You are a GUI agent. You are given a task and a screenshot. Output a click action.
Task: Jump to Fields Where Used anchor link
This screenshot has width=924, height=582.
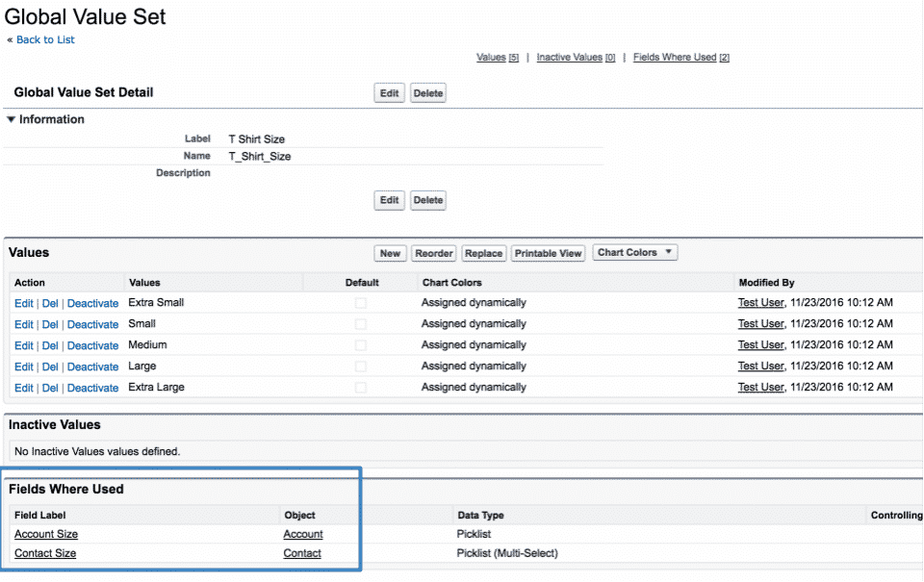675,58
